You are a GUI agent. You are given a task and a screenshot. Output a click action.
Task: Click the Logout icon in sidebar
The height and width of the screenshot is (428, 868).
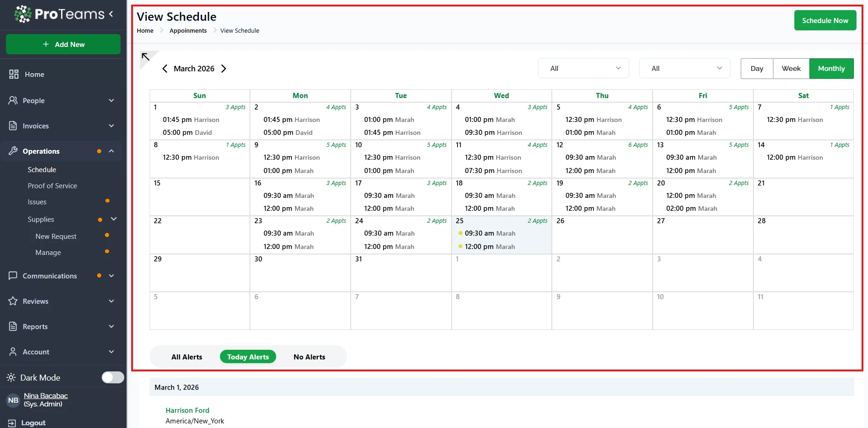[x=12, y=423]
